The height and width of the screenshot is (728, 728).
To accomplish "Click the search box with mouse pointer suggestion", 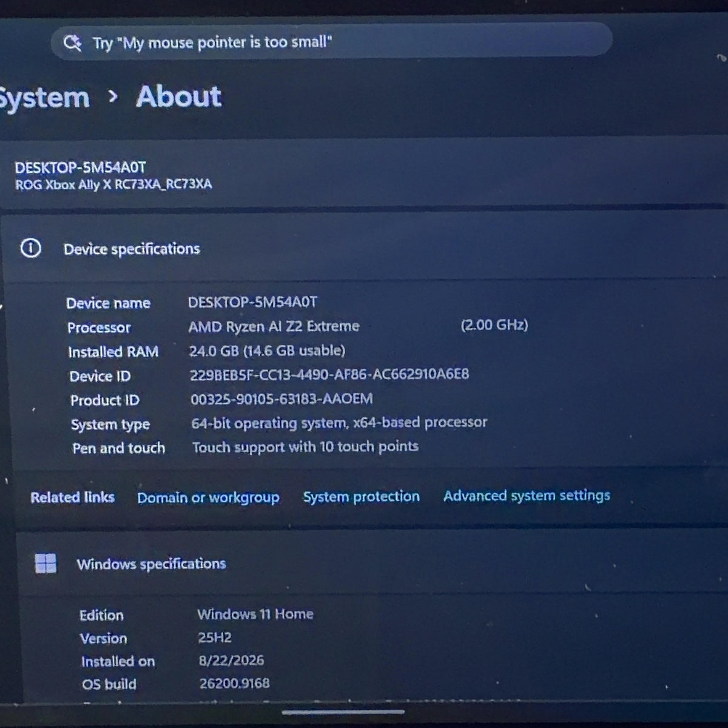I will [x=331, y=42].
